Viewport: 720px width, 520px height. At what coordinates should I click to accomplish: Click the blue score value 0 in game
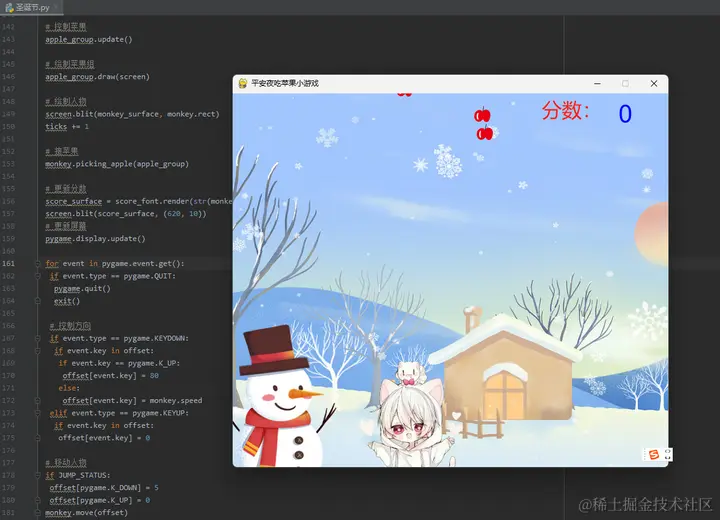pos(625,114)
